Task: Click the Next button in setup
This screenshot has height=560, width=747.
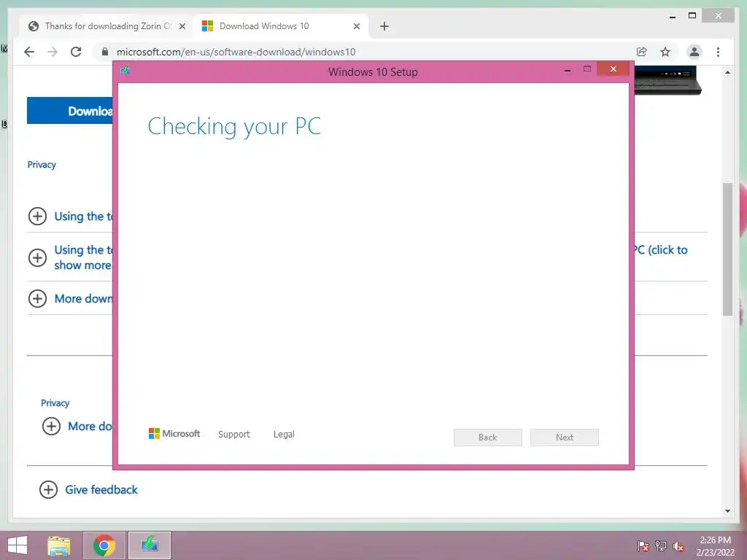Action: pyautogui.click(x=565, y=437)
